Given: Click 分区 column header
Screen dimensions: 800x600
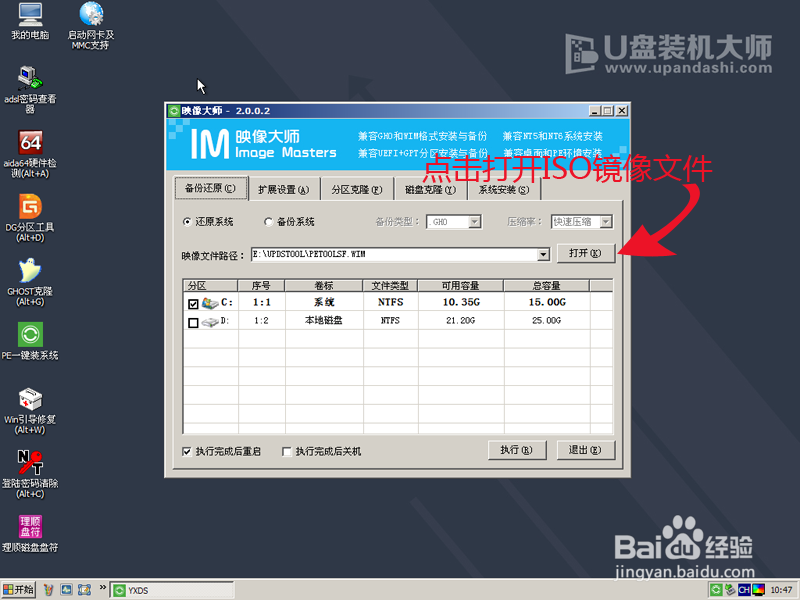Looking at the screenshot, I should [x=210, y=286].
